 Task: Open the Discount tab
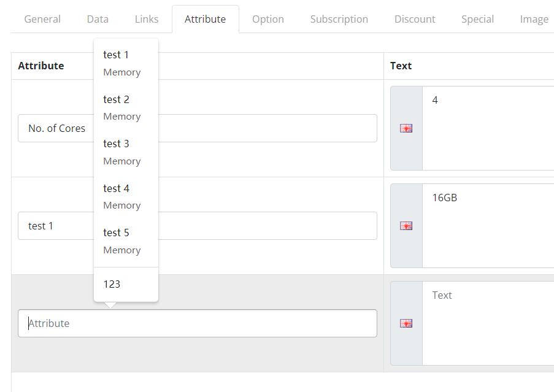(x=414, y=18)
